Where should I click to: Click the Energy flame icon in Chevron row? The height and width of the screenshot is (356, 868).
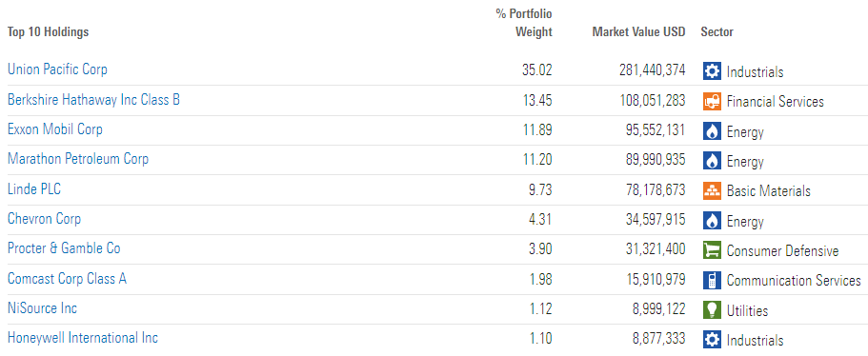pyautogui.click(x=712, y=221)
